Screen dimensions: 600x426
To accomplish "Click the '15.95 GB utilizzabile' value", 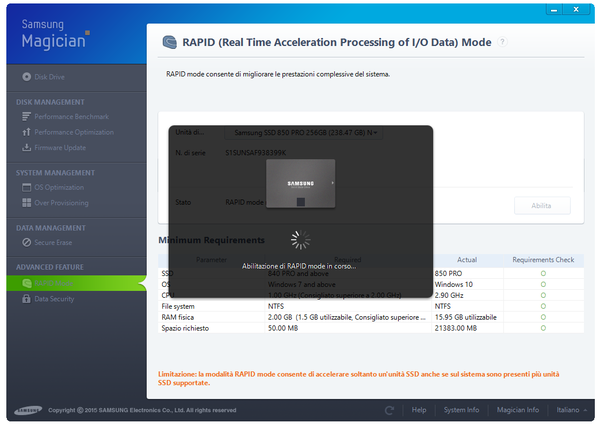I will coord(465,317).
